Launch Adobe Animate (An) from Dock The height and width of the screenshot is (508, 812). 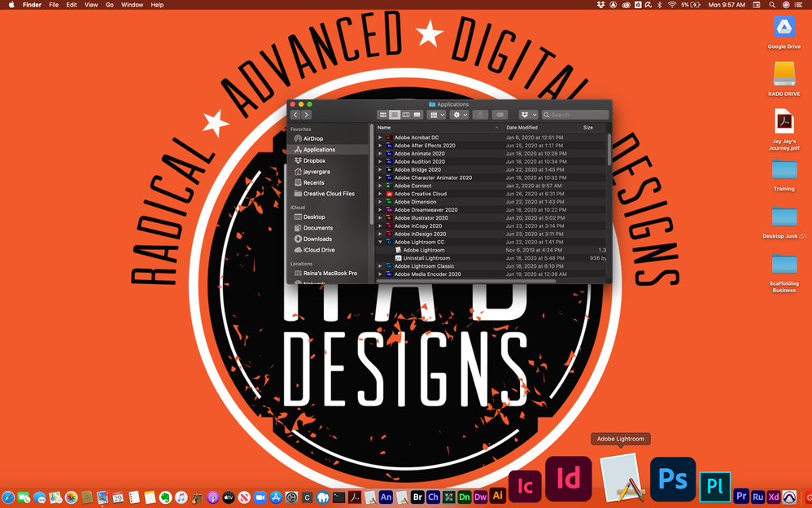(386, 497)
